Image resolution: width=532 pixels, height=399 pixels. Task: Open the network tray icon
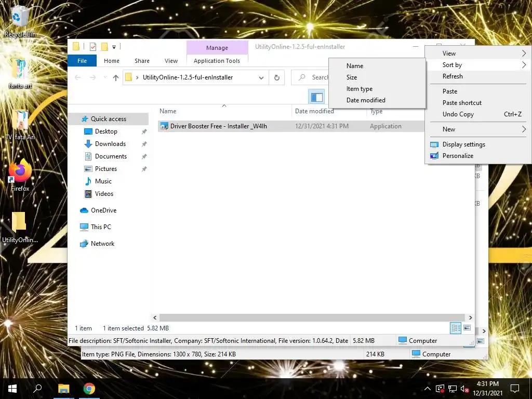[453, 389]
